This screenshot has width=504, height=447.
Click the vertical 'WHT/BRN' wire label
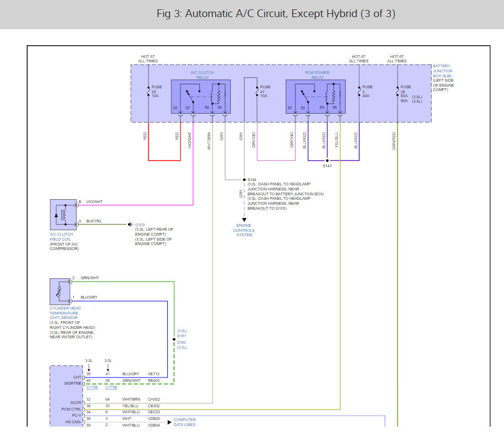[209, 141]
